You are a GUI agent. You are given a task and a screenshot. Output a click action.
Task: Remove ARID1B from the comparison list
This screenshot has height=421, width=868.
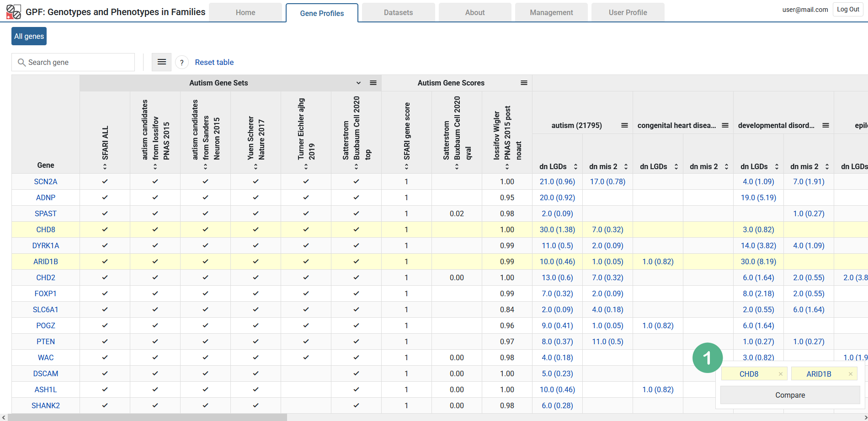851,374
